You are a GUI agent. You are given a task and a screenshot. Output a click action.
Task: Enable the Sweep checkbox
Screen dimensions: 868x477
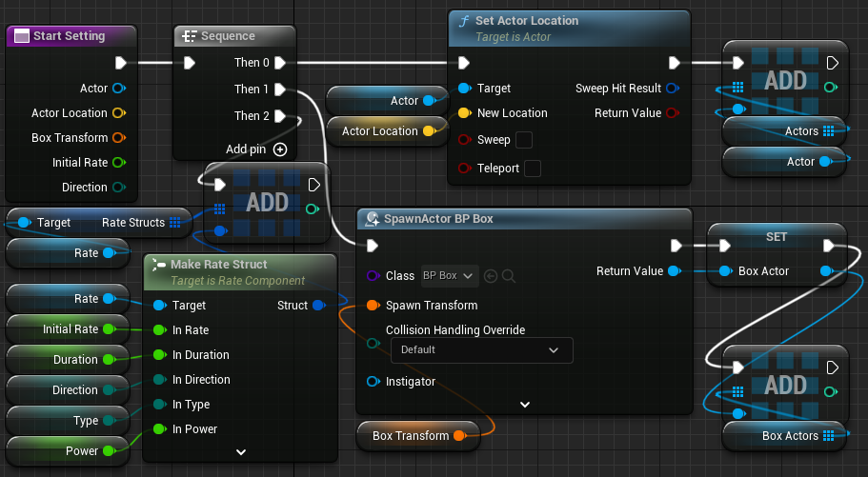(524, 141)
